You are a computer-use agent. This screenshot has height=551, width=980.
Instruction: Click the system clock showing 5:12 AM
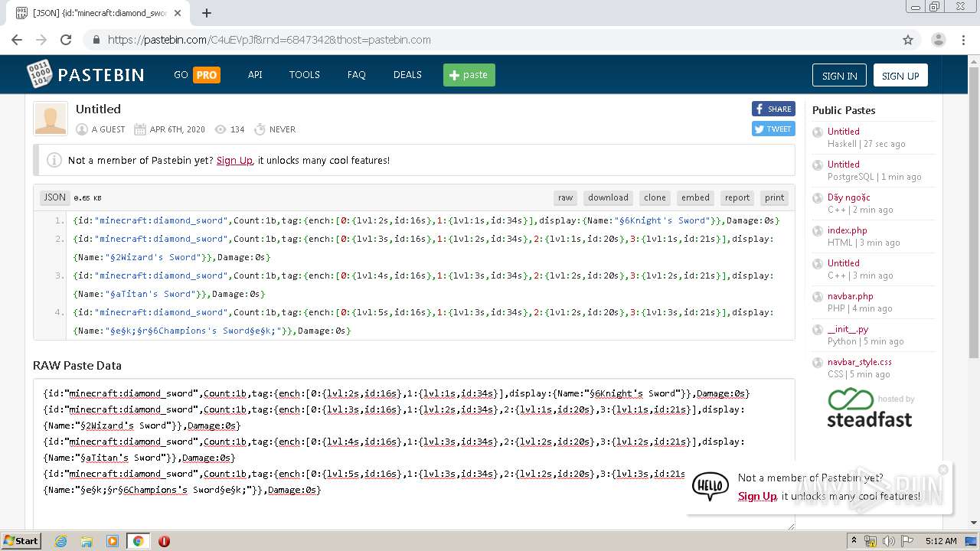coord(941,541)
